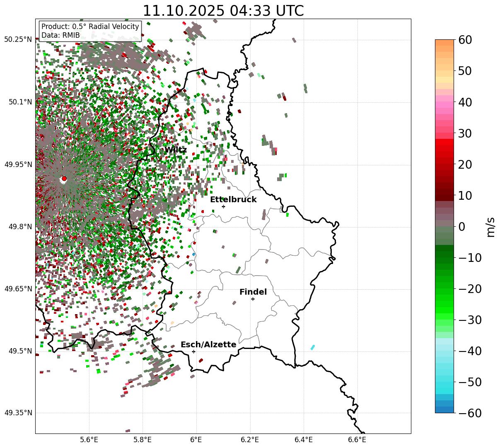The height and width of the screenshot is (448, 500).
Task: Click the Findel label
Action: [x=253, y=292]
